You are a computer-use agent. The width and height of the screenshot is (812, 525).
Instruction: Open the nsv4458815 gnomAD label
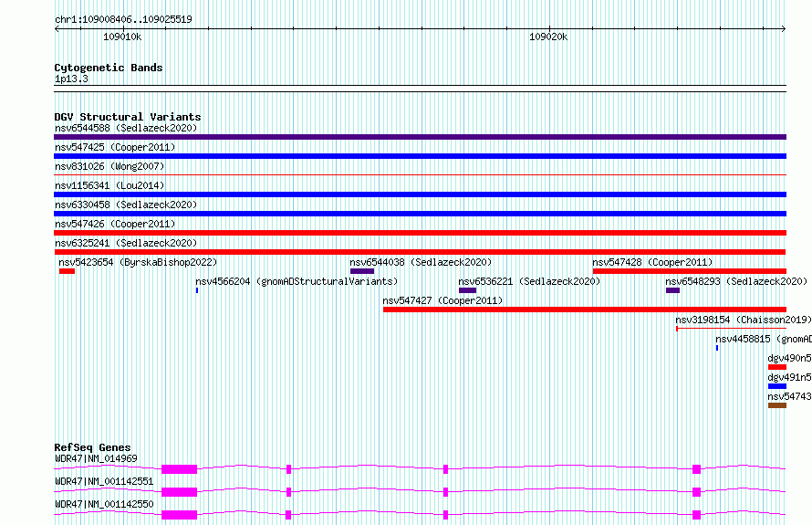(764, 339)
